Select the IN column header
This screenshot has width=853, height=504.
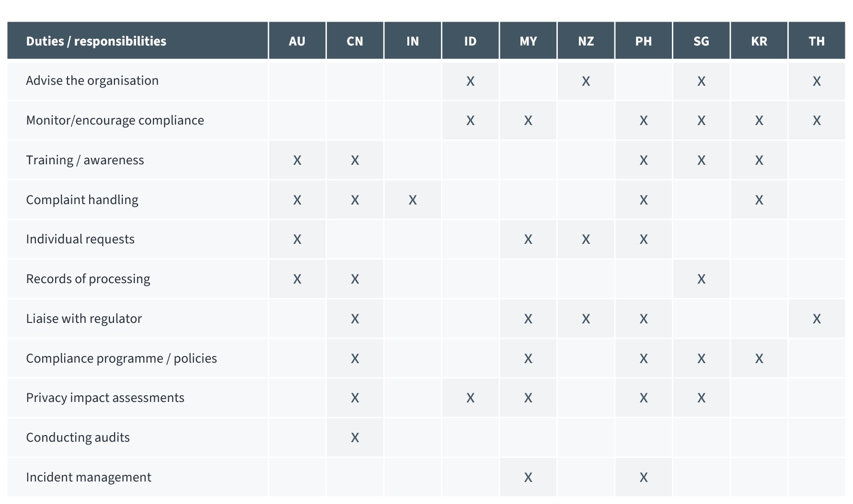[x=413, y=41]
